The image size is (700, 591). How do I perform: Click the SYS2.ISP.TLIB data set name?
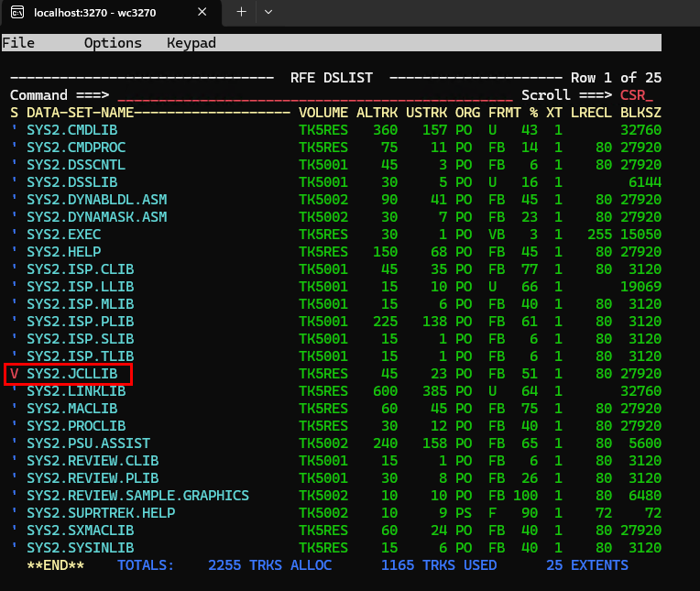tap(81, 356)
